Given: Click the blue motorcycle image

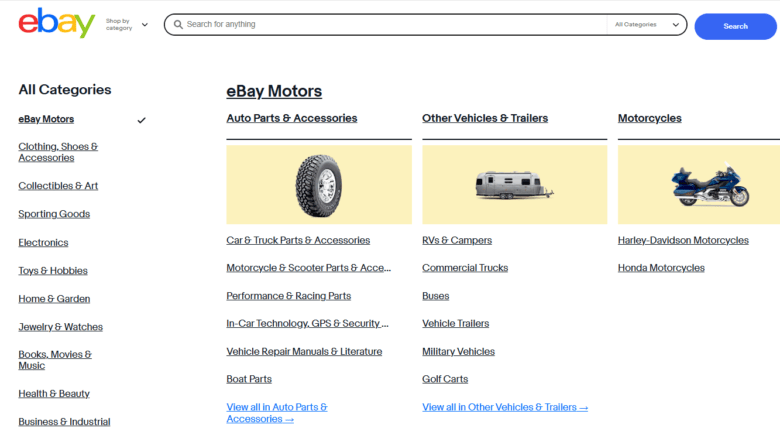Looking at the screenshot, I should coord(710,184).
